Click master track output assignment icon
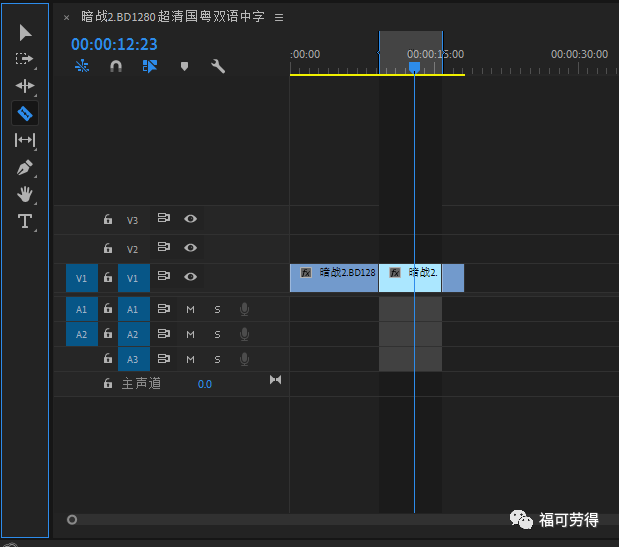 click(x=275, y=380)
